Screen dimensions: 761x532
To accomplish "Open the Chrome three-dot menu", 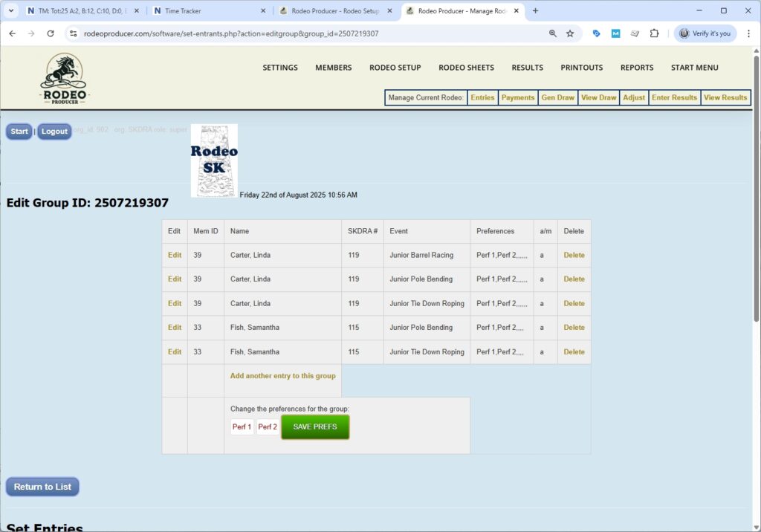I will tap(748, 33).
